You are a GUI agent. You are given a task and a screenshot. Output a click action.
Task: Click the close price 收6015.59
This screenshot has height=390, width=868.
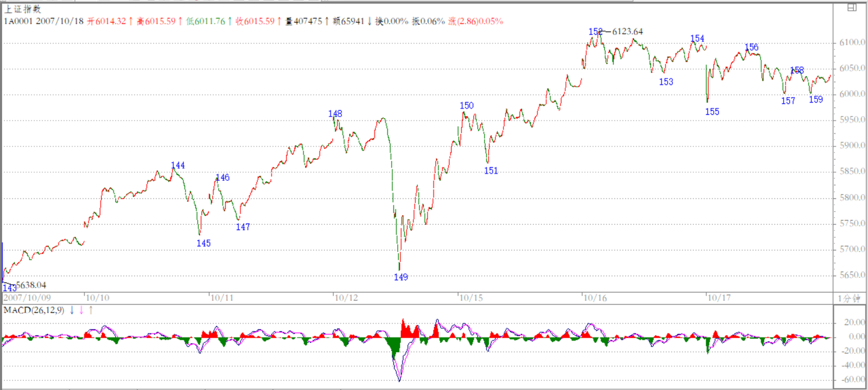coord(254,21)
